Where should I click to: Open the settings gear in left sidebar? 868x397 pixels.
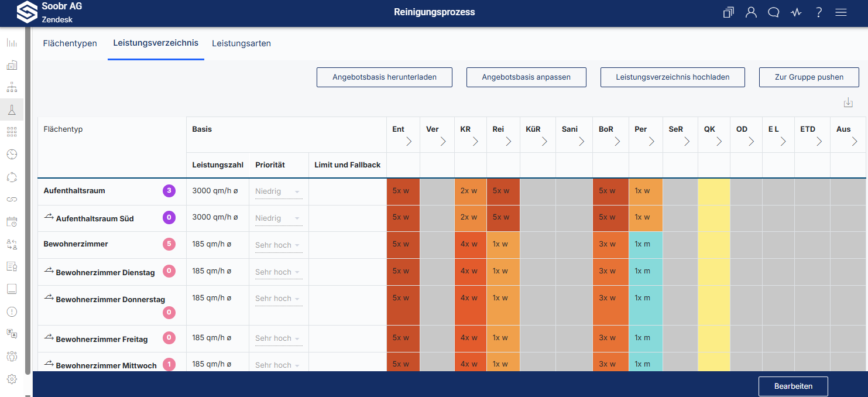click(x=12, y=379)
